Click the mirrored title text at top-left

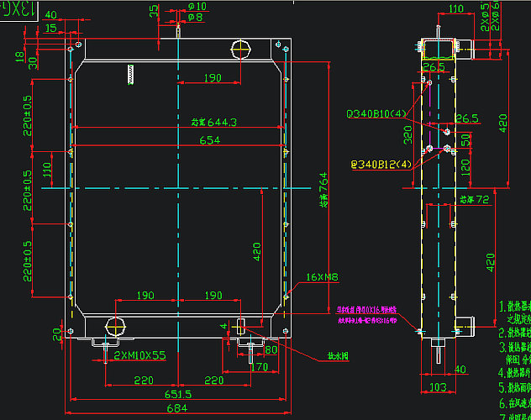20,10
